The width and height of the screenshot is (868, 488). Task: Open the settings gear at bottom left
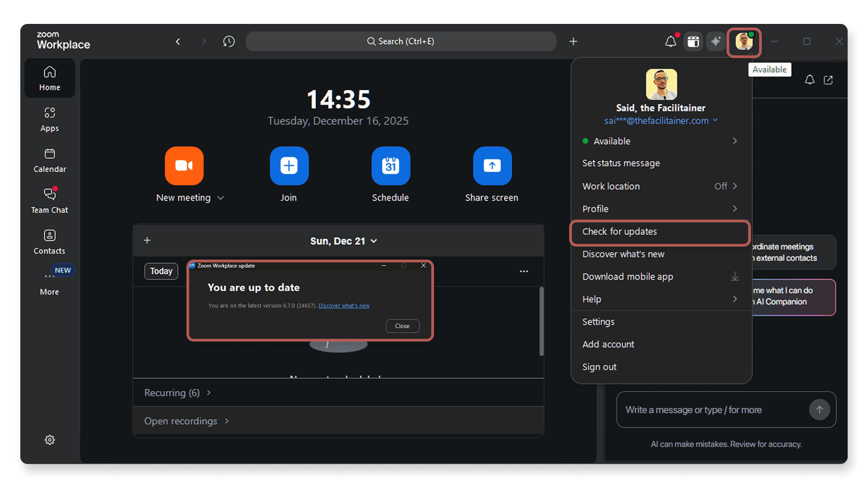point(50,440)
